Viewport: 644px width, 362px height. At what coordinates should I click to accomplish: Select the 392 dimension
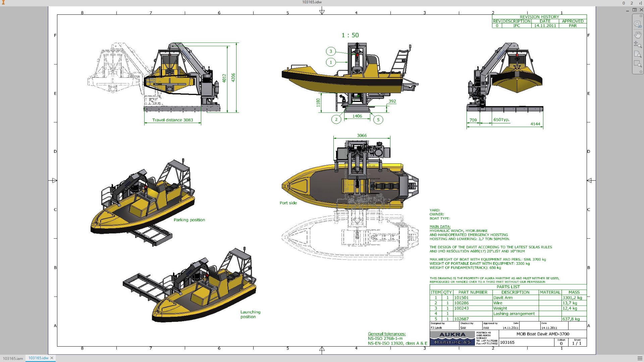(x=392, y=101)
